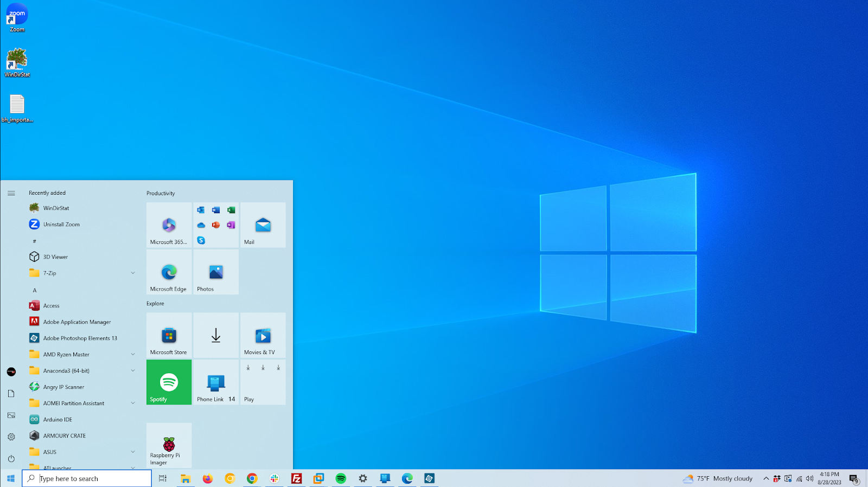The height and width of the screenshot is (487, 868).
Task: Click the Explore group heading
Action: click(x=155, y=304)
